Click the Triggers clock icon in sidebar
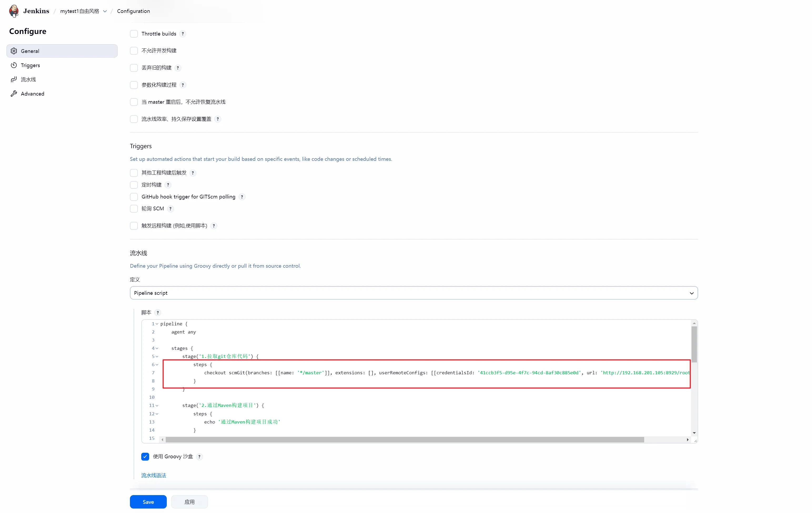 click(x=14, y=65)
